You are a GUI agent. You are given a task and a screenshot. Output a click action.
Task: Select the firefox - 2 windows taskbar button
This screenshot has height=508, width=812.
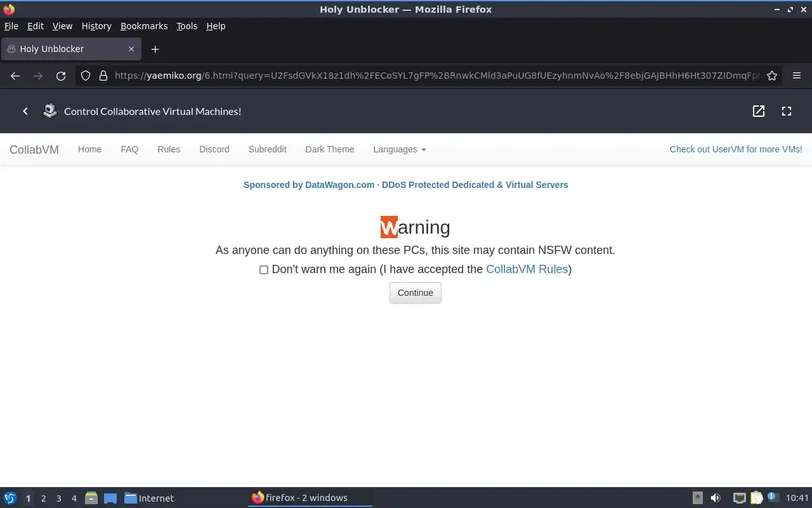pyautogui.click(x=310, y=498)
